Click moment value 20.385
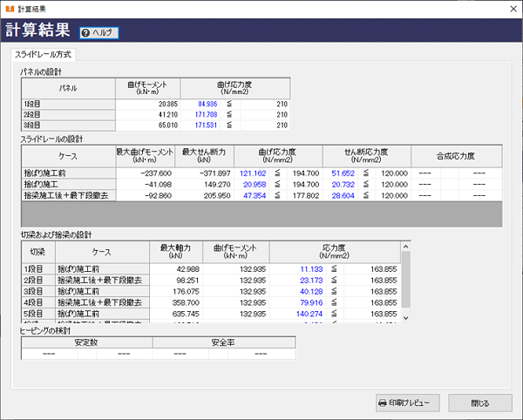Image resolution: width=523 pixels, height=420 pixels. (168, 104)
